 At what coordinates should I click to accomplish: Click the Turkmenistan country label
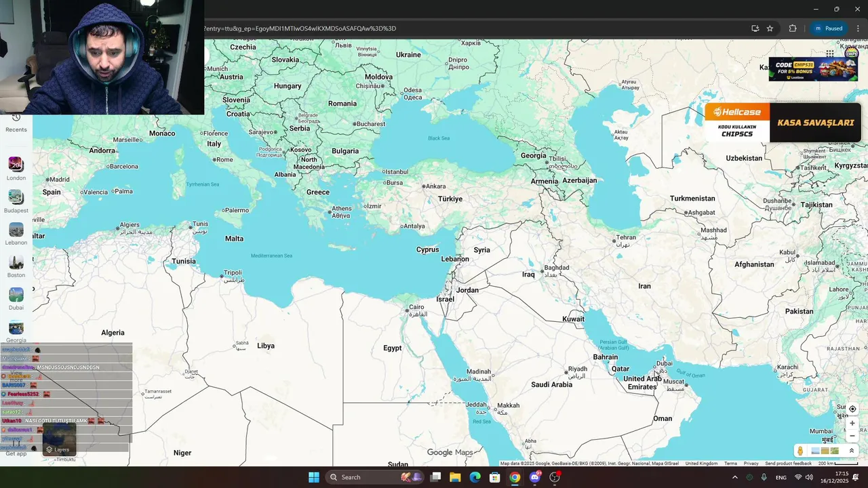692,199
